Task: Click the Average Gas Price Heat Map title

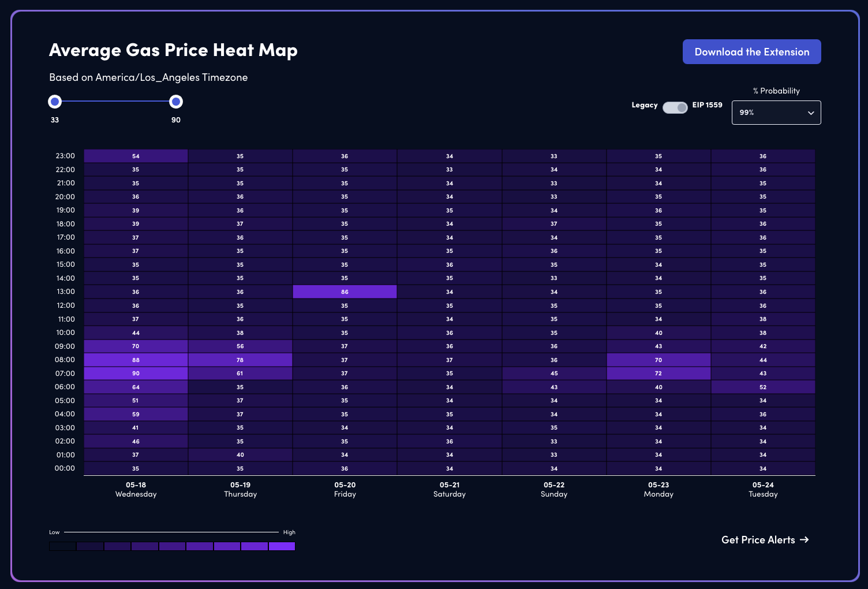Action: 173,51
